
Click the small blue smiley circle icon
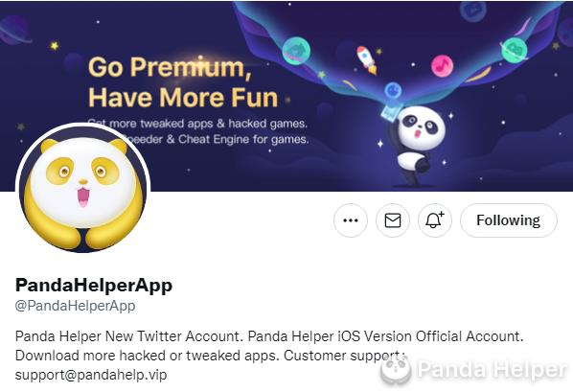tap(393, 90)
